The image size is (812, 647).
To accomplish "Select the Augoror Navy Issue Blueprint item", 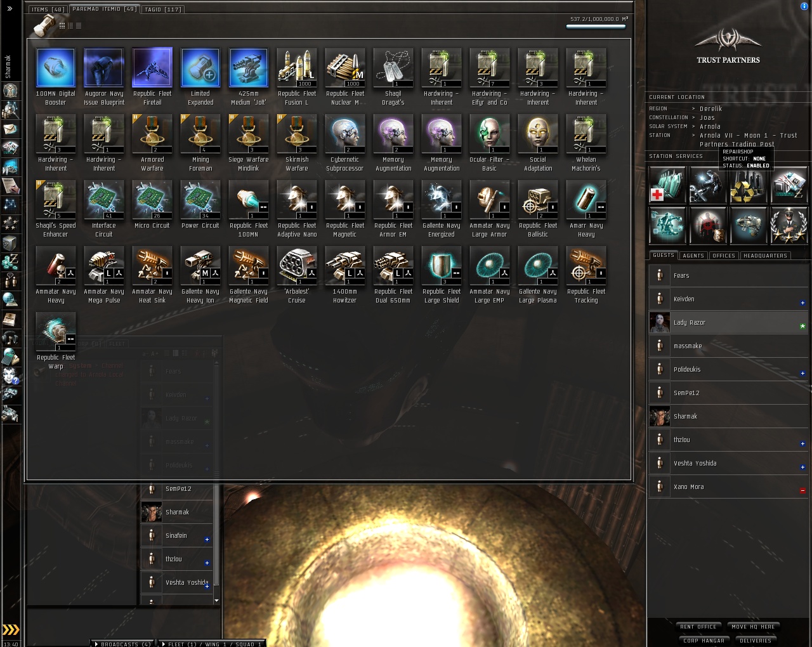I will tap(104, 77).
